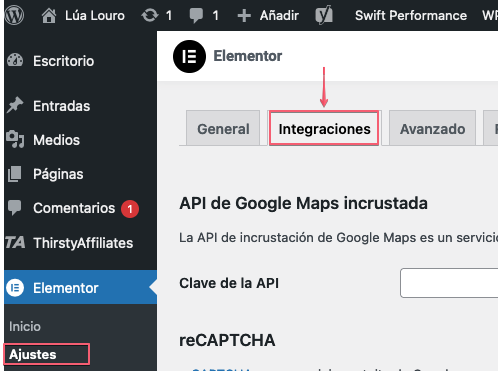Screen dimensions: 498x371
Task: Open Entradas in the sidebar
Action: [61, 106]
